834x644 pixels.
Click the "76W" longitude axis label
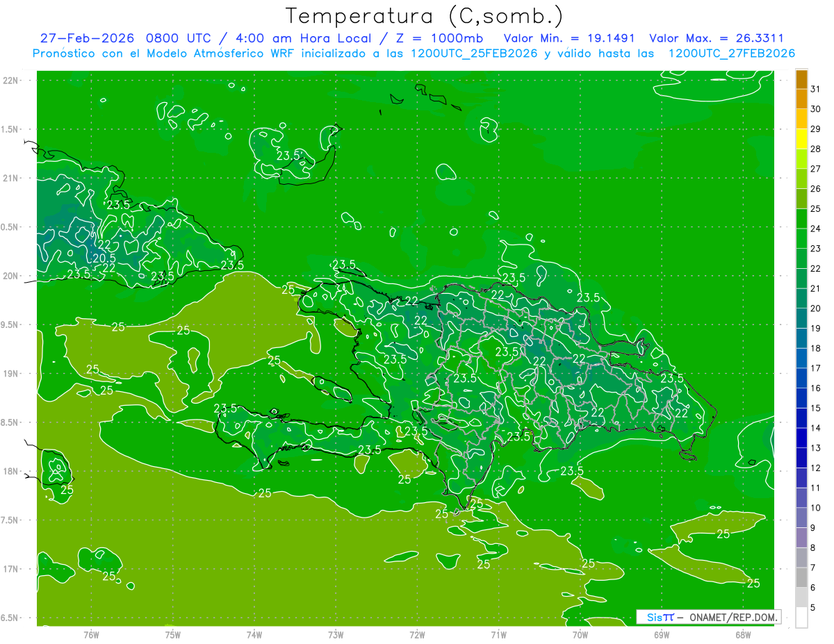pyautogui.click(x=91, y=635)
